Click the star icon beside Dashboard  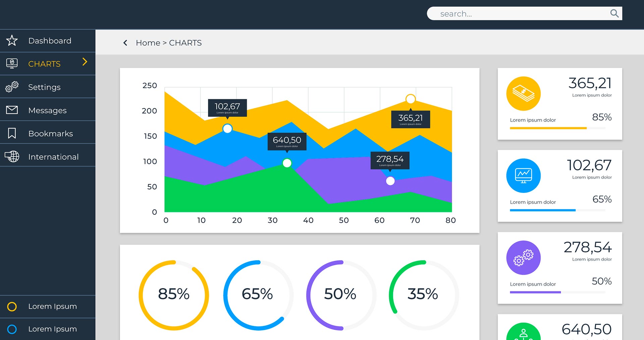point(12,41)
